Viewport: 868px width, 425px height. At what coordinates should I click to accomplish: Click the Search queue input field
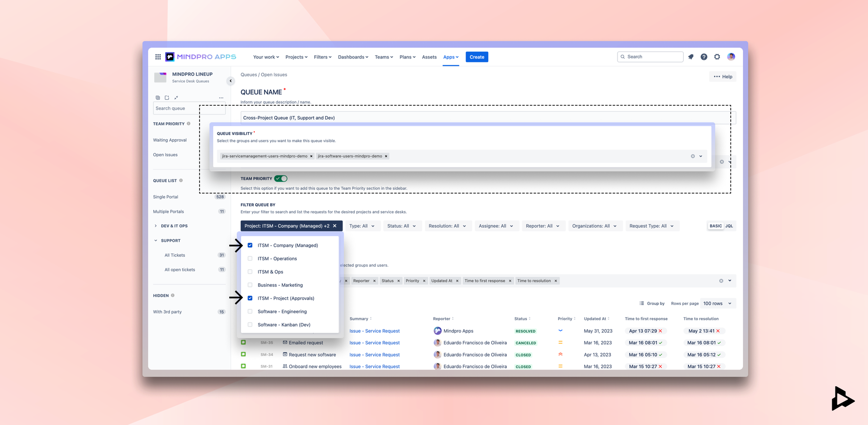point(189,109)
